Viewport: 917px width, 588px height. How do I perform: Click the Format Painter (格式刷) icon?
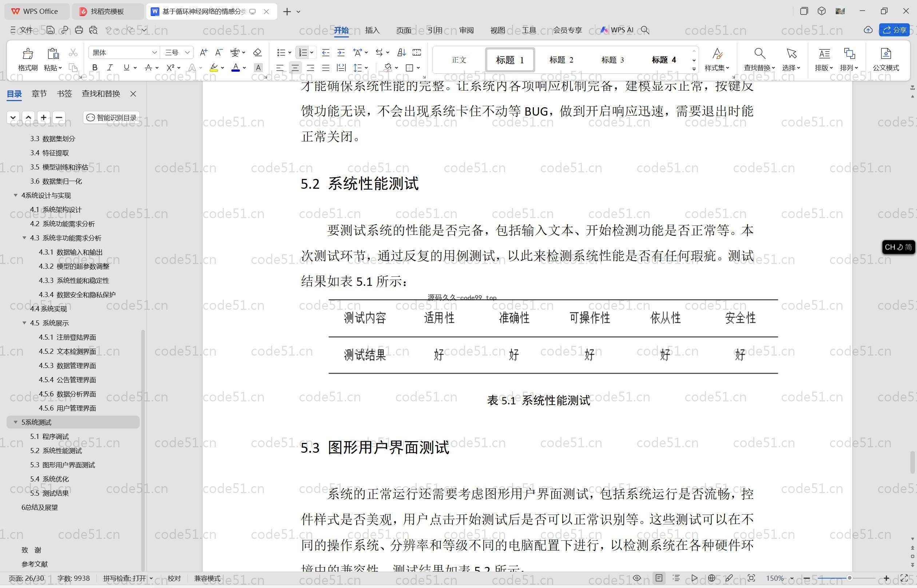coord(28,54)
